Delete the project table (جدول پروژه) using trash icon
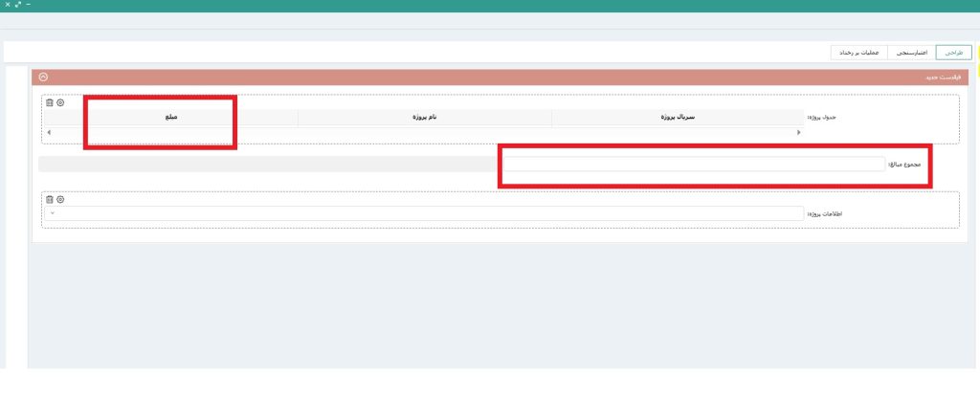Image resolution: width=980 pixels, height=420 pixels. tap(50, 102)
